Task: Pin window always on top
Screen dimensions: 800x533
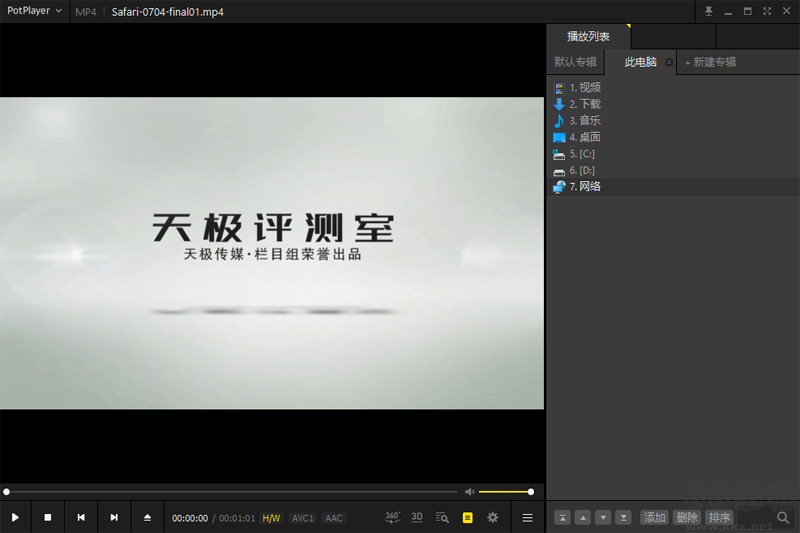Action: click(x=708, y=11)
